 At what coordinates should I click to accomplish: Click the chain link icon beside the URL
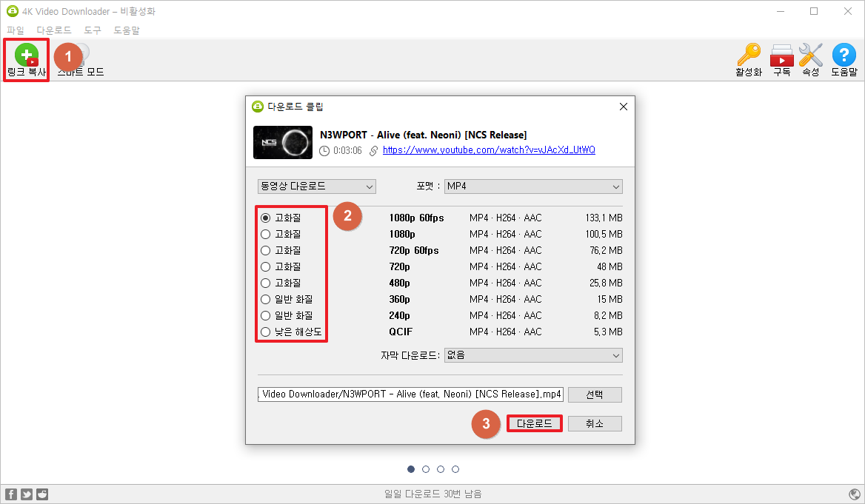click(373, 150)
